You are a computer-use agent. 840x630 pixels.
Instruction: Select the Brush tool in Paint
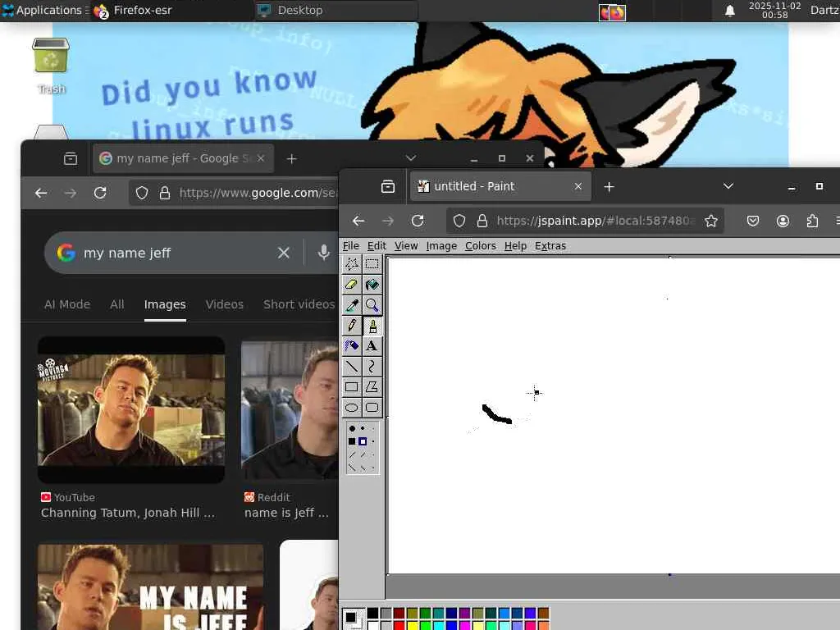pos(372,325)
